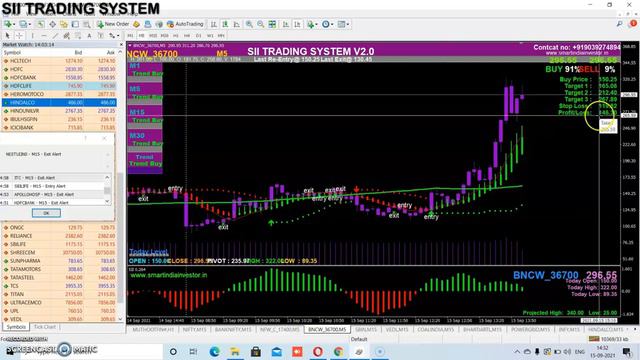Tile chart windows icon
This screenshot has height=360, width=640.
coord(272,24)
